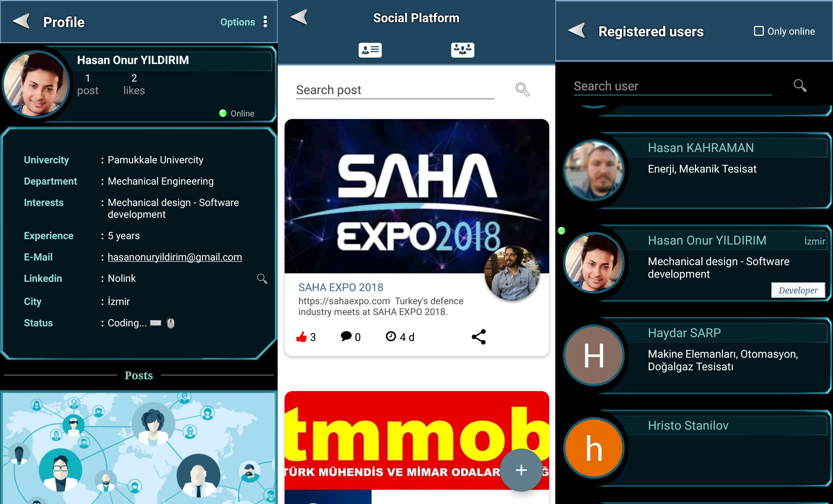Tap Enerji, Mekanik Tesisat interests text
833x504 pixels.
(702, 169)
